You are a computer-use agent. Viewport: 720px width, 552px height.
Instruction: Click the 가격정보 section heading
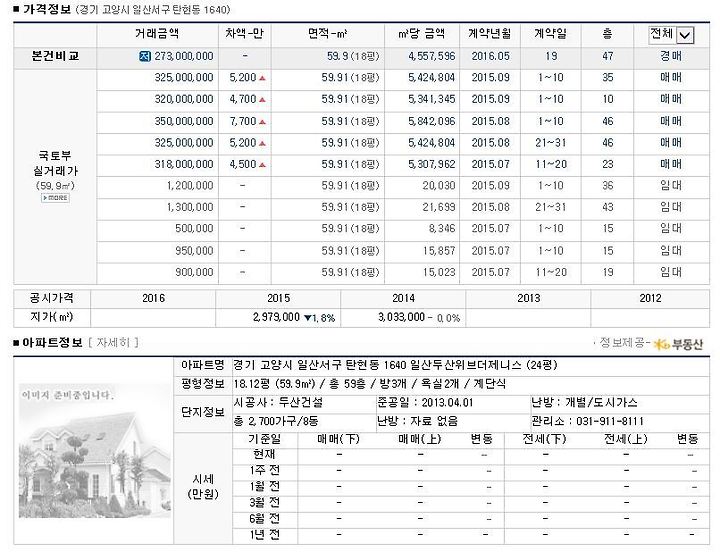click(46, 9)
